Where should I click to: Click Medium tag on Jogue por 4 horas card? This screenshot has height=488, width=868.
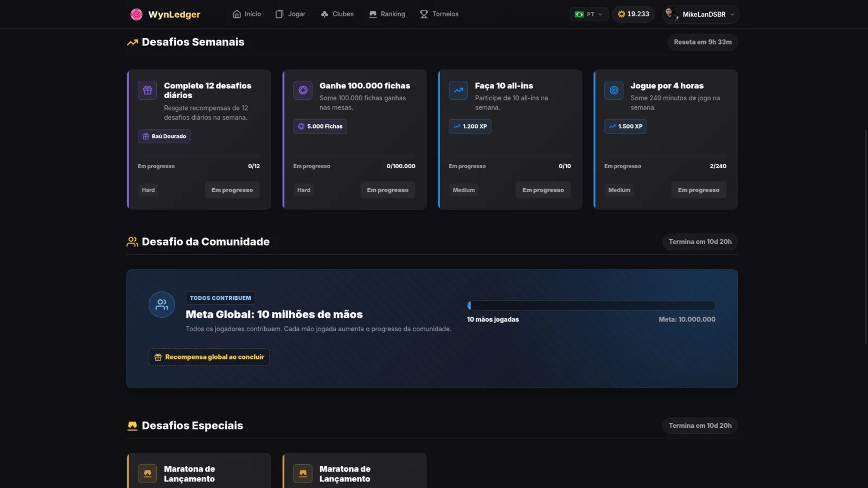point(619,190)
